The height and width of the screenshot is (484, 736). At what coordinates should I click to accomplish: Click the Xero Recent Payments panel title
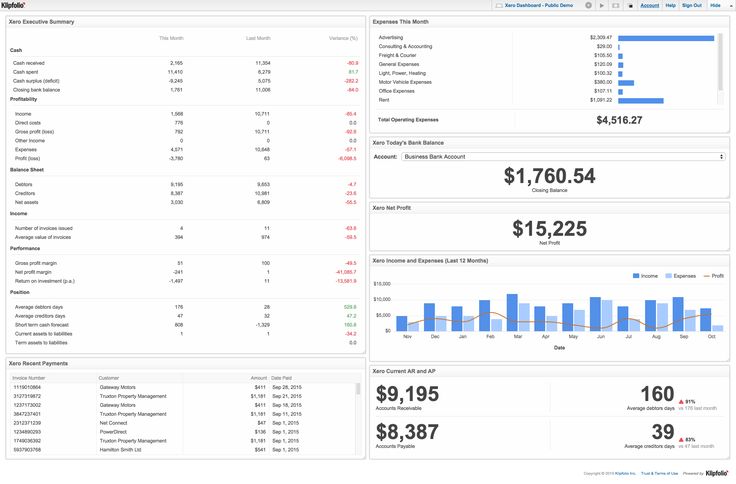click(x=38, y=363)
